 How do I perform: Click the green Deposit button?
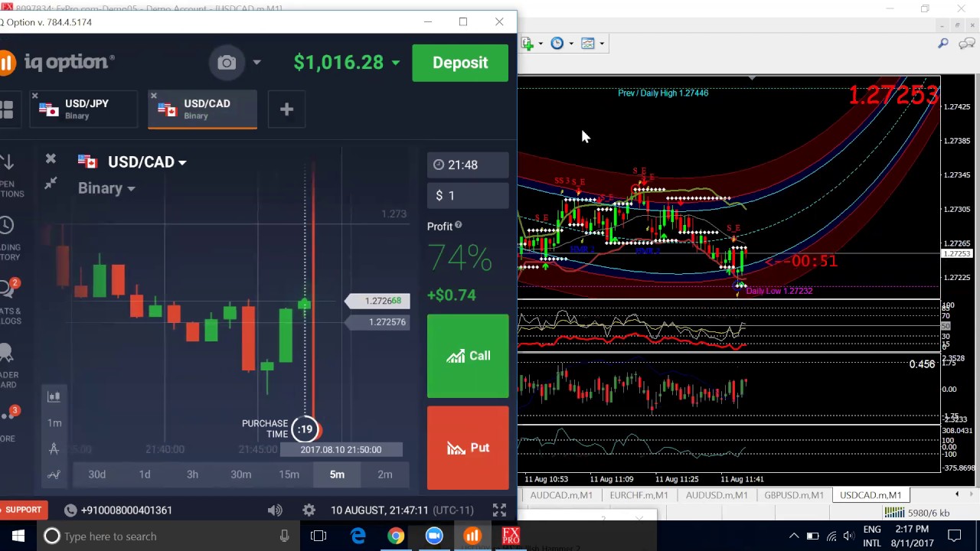click(x=460, y=63)
